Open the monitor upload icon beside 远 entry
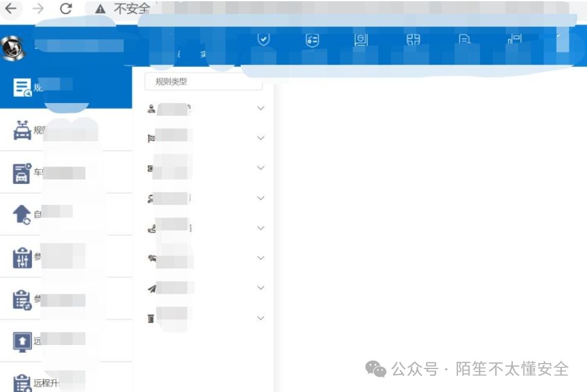The height and width of the screenshot is (392, 587). [x=22, y=341]
